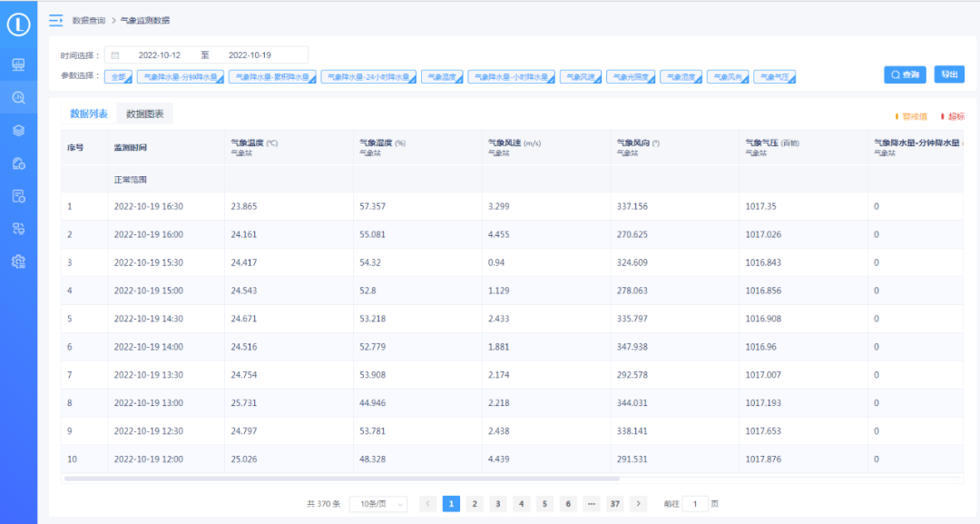
Task: Click the 超标 legend label
Action: [x=956, y=117]
